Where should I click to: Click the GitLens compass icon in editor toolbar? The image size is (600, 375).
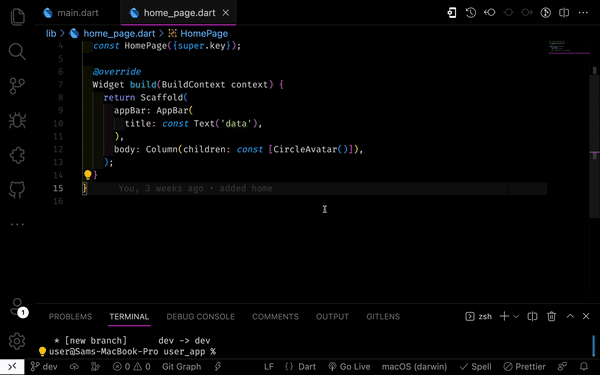point(546,13)
